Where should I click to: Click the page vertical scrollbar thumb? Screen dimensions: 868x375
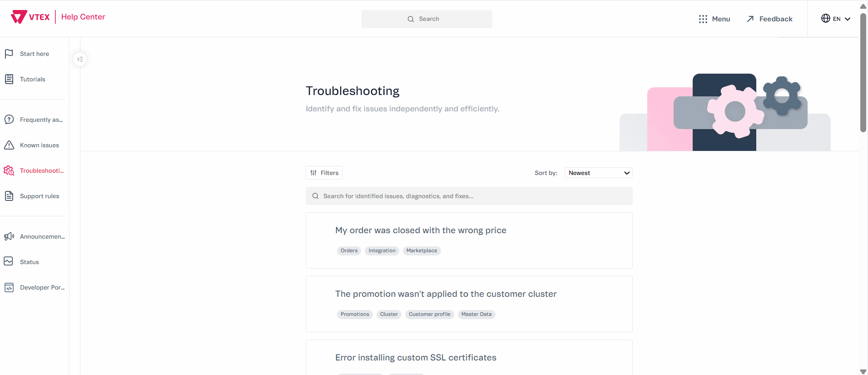863,73
